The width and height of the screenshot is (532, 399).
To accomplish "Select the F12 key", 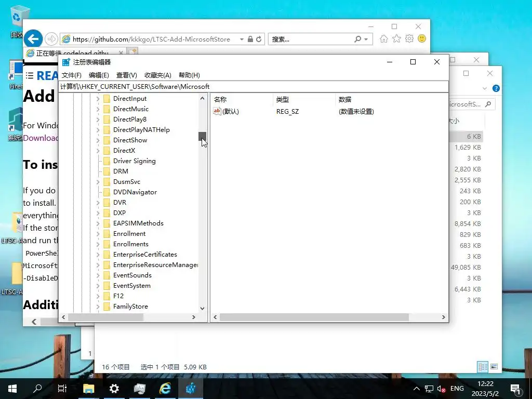I will 118,296.
